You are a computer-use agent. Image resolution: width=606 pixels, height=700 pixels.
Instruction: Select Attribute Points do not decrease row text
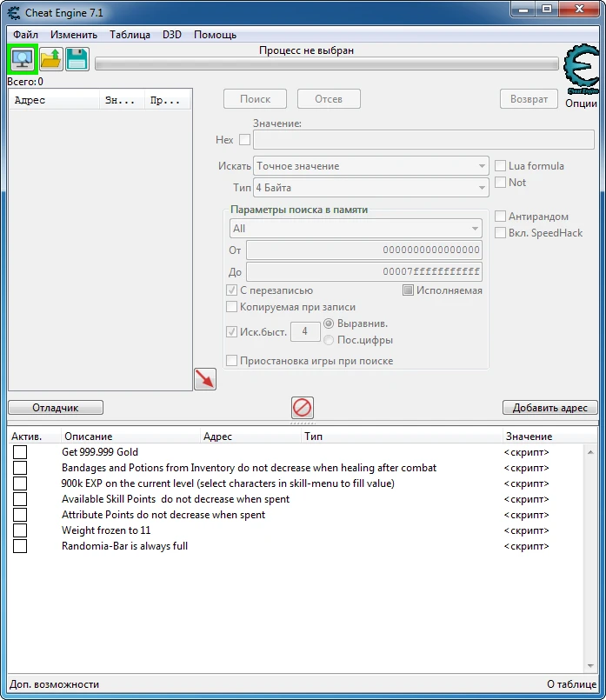(163, 515)
